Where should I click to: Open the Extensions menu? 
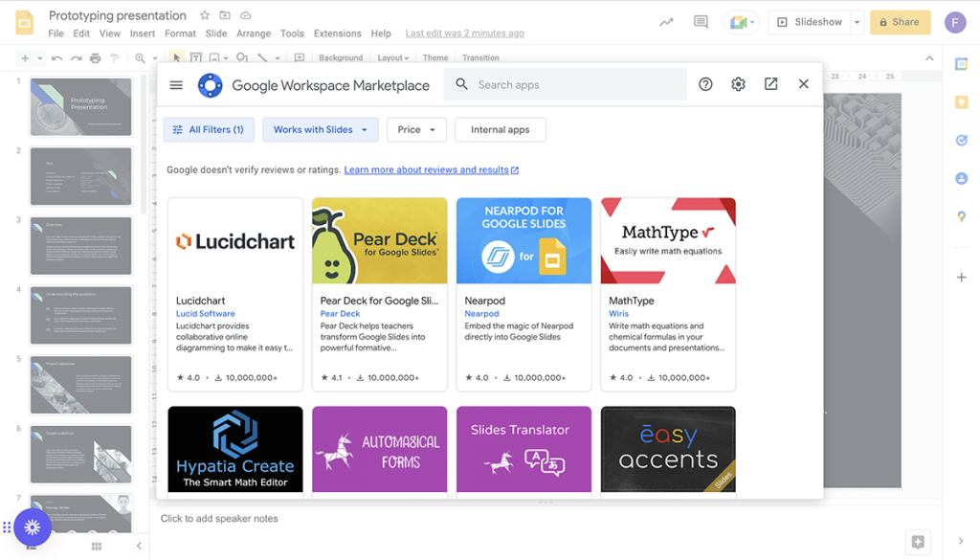click(338, 34)
